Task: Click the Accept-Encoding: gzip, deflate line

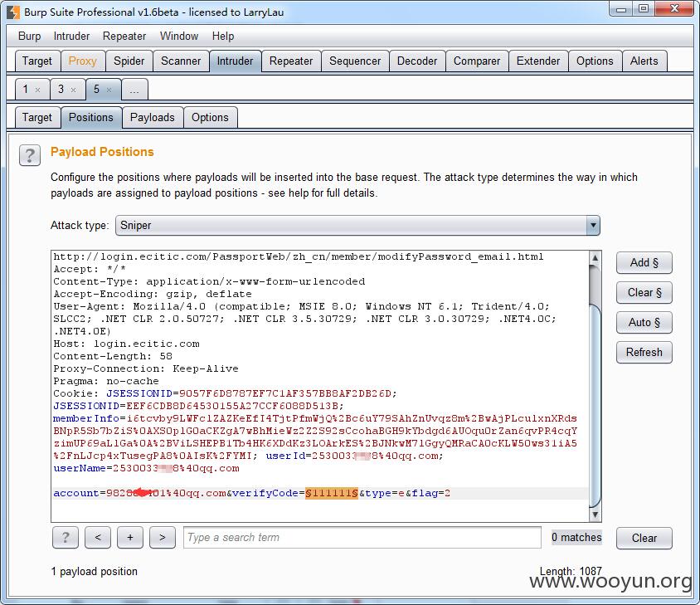Action: point(153,294)
